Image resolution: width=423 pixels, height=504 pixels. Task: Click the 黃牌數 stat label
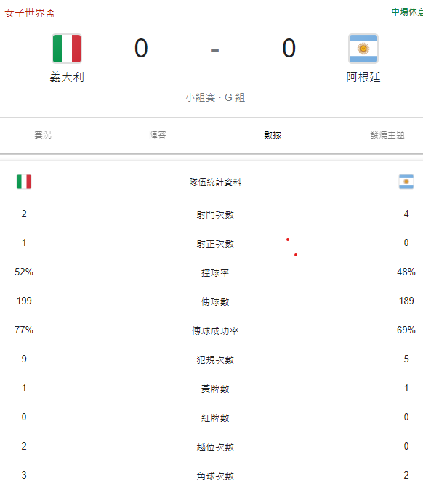pos(215,389)
